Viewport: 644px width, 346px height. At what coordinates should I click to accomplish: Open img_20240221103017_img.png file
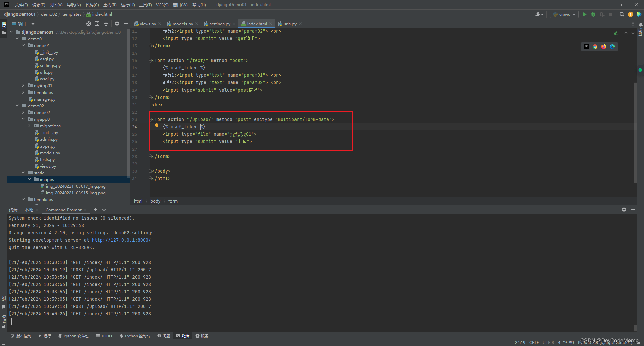(x=76, y=186)
